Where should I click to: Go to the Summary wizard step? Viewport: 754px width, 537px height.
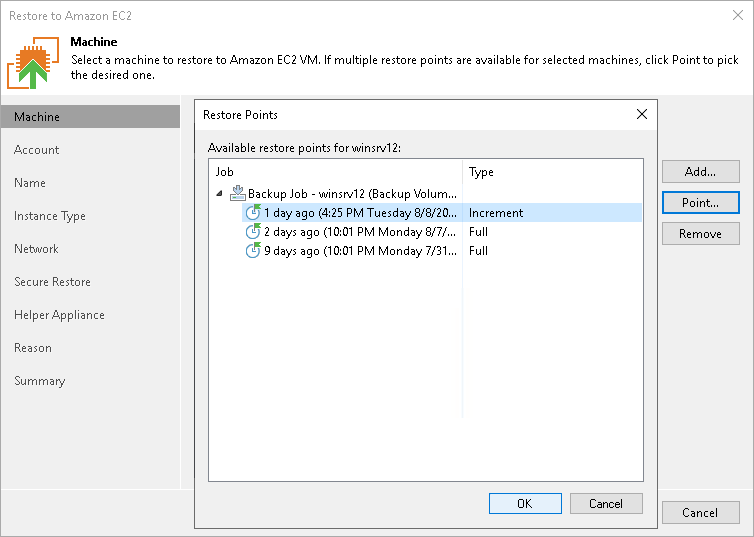click(x=39, y=381)
